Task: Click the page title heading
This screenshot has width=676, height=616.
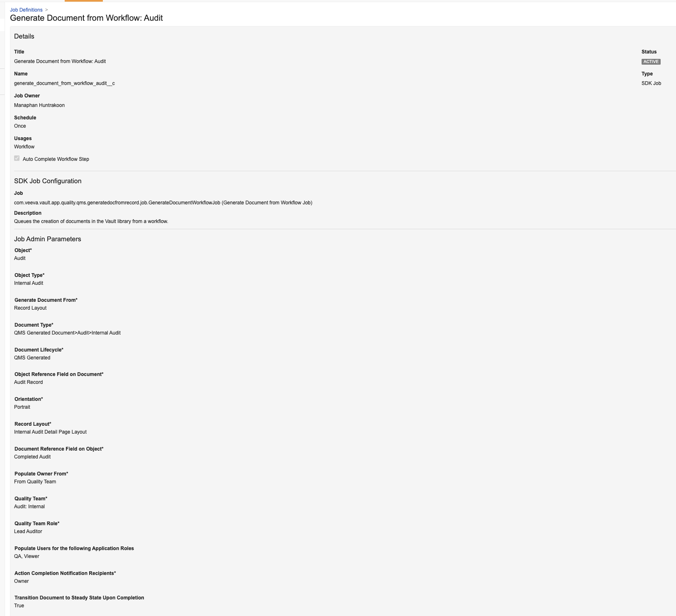Action: tap(86, 18)
